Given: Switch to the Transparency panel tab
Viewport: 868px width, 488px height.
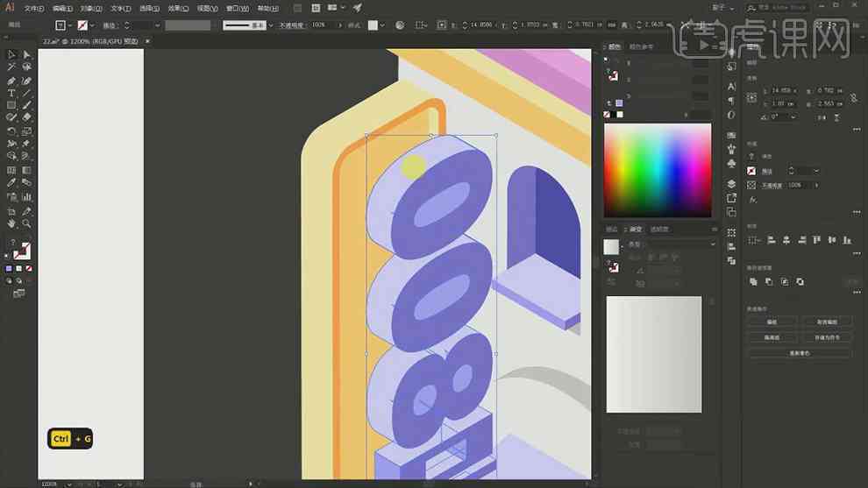Looking at the screenshot, I should click(658, 229).
